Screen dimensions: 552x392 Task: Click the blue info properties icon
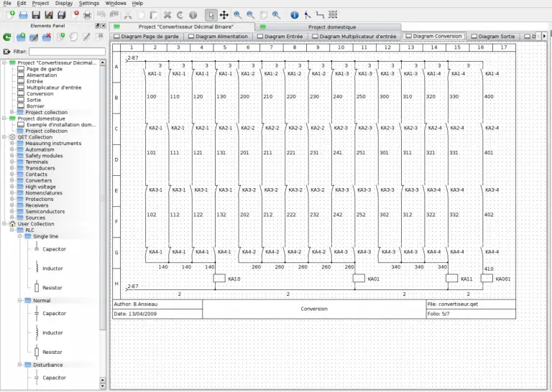pos(294,14)
